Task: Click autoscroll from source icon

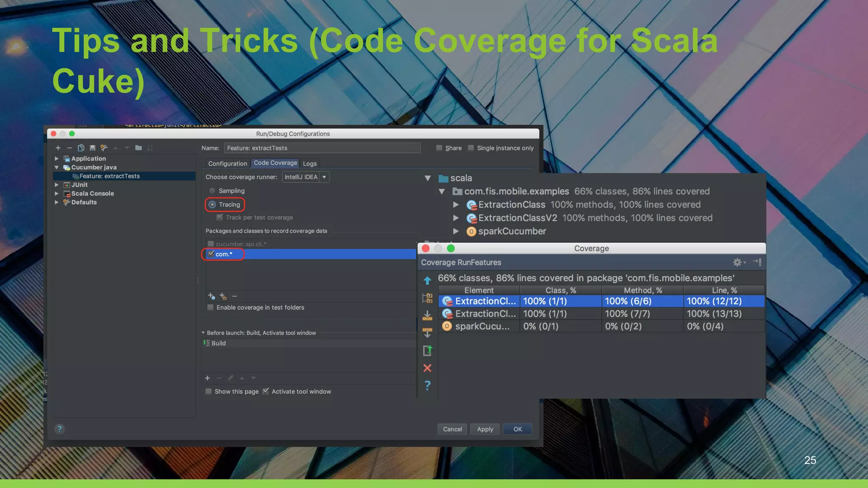Action: [427, 333]
